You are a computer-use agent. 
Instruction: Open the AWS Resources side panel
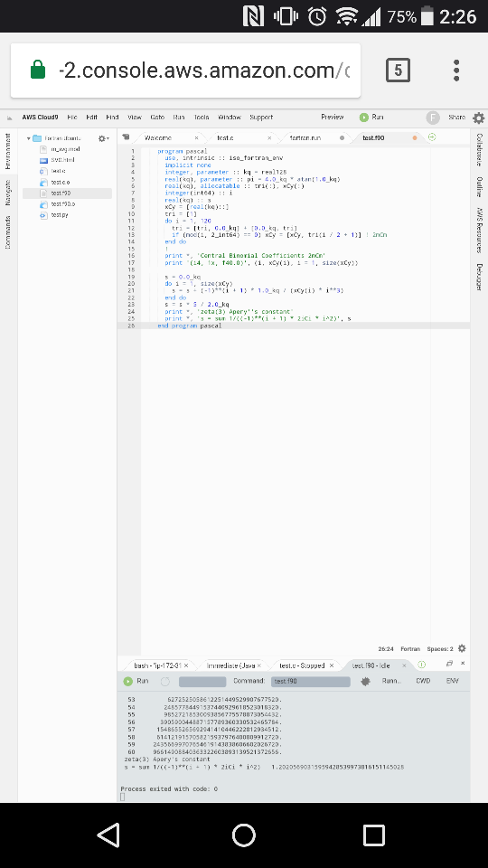point(479,231)
